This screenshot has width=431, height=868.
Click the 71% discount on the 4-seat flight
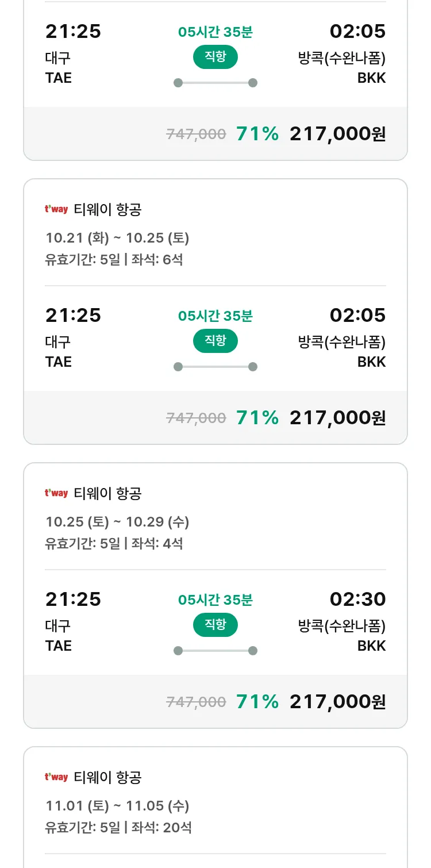point(257,702)
